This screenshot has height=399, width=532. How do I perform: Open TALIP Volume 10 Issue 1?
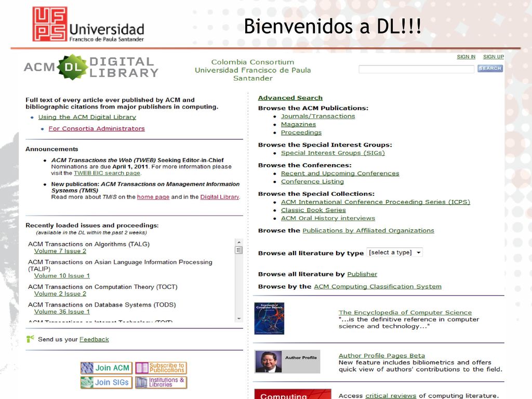(62, 276)
